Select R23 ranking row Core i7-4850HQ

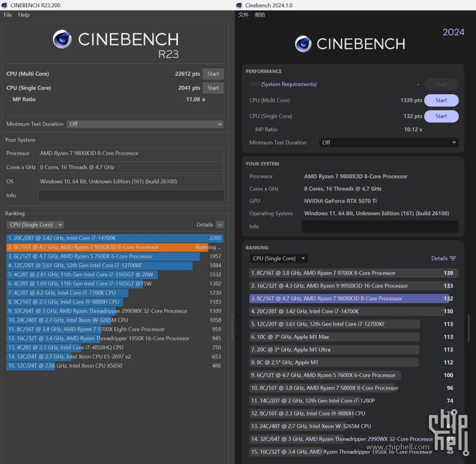coord(115,347)
